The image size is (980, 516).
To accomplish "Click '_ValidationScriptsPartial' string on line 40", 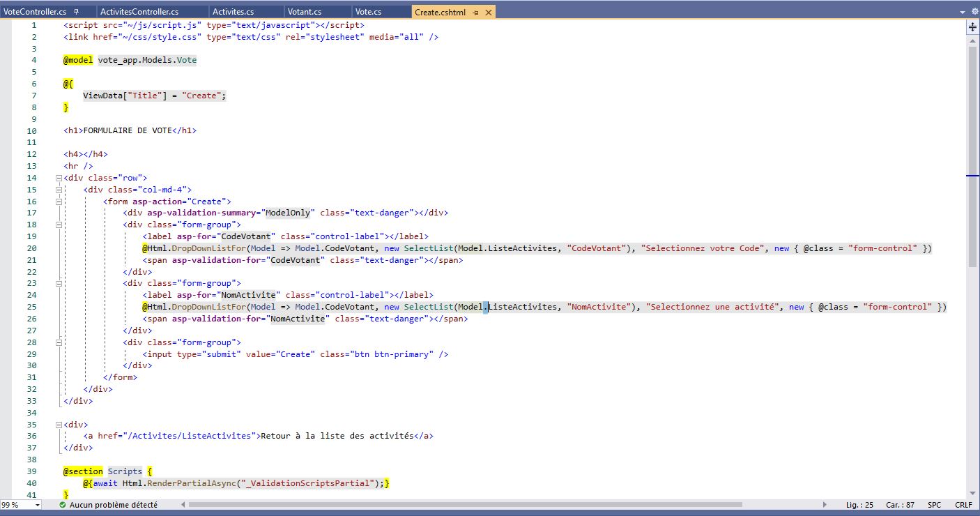I will point(310,483).
